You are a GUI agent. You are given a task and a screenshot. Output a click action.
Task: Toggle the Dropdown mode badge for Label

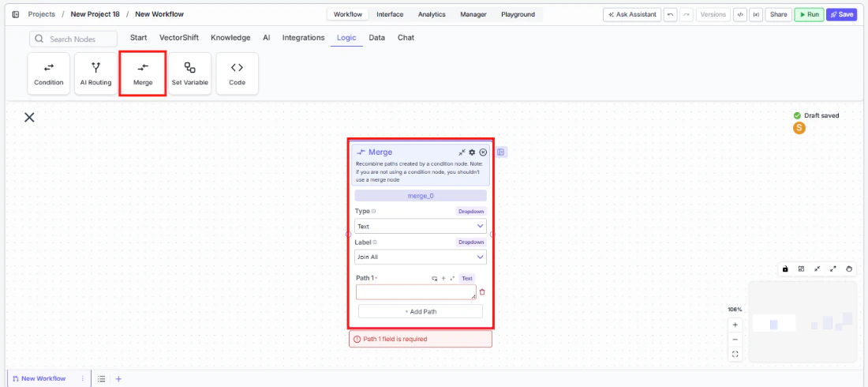471,242
